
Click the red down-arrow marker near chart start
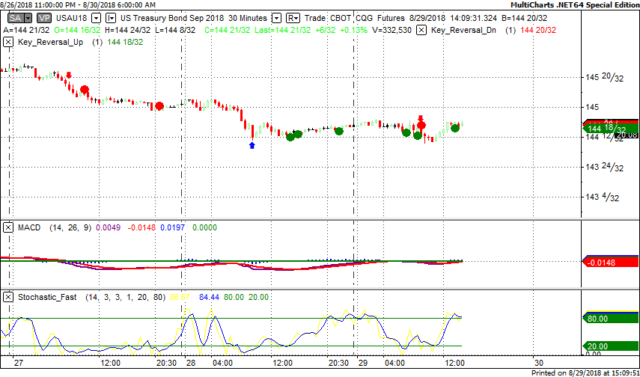(x=69, y=75)
